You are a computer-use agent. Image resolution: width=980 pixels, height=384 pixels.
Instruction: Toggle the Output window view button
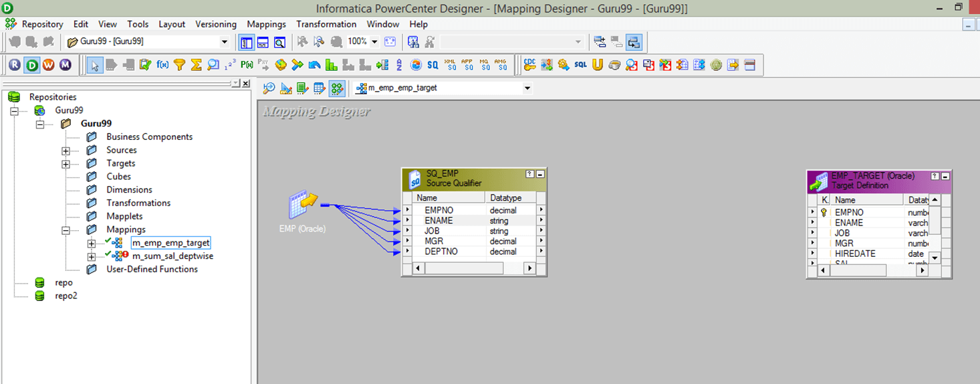[263, 42]
